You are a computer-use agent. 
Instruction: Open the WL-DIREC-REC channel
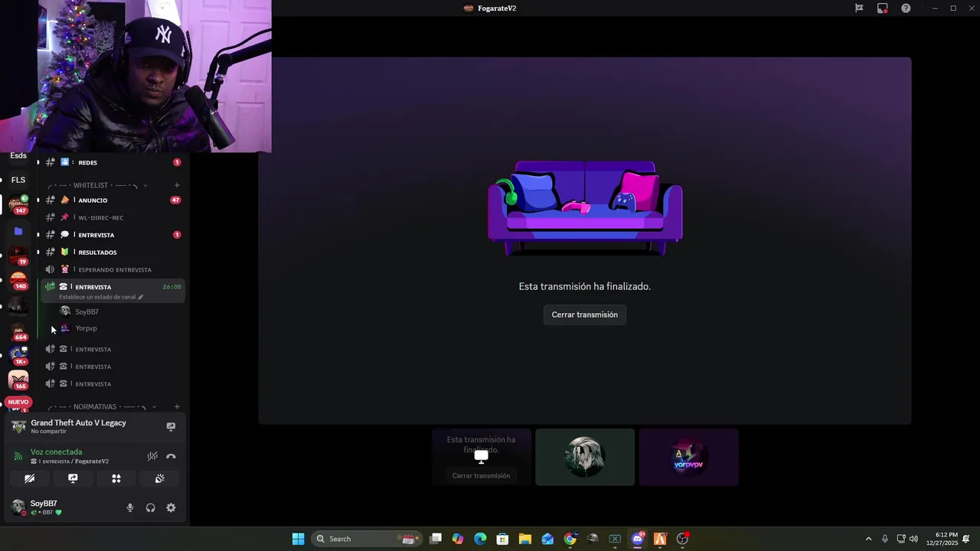[x=113, y=217]
